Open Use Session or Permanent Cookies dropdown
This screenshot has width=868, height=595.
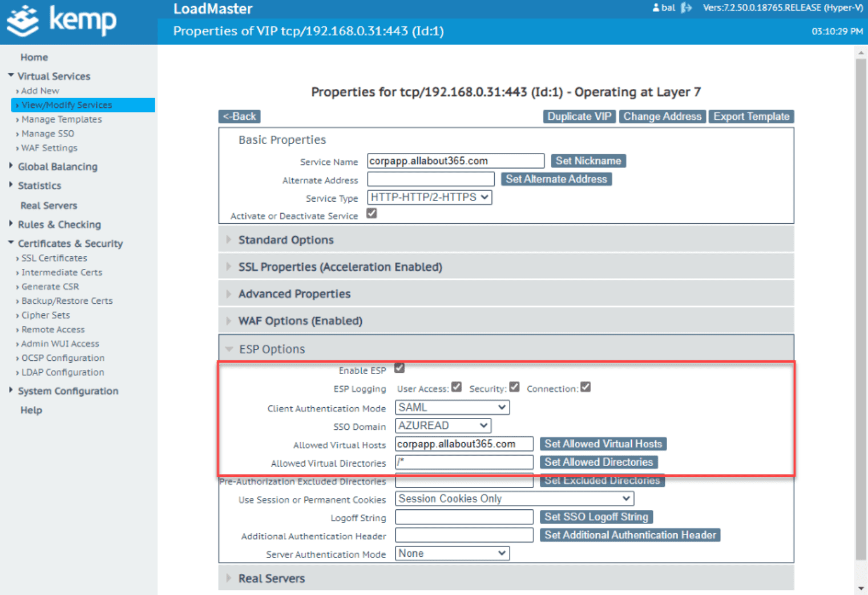coord(514,499)
